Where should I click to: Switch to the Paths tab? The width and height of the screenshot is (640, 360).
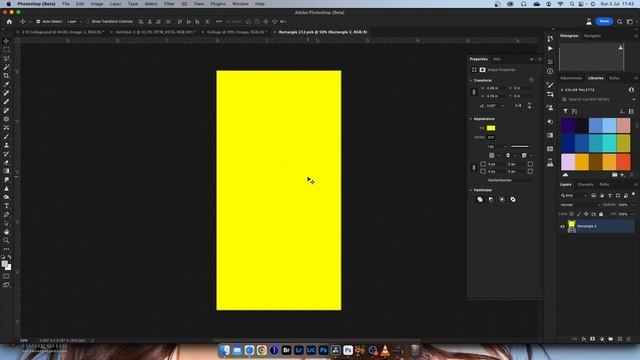pos(604,185)
